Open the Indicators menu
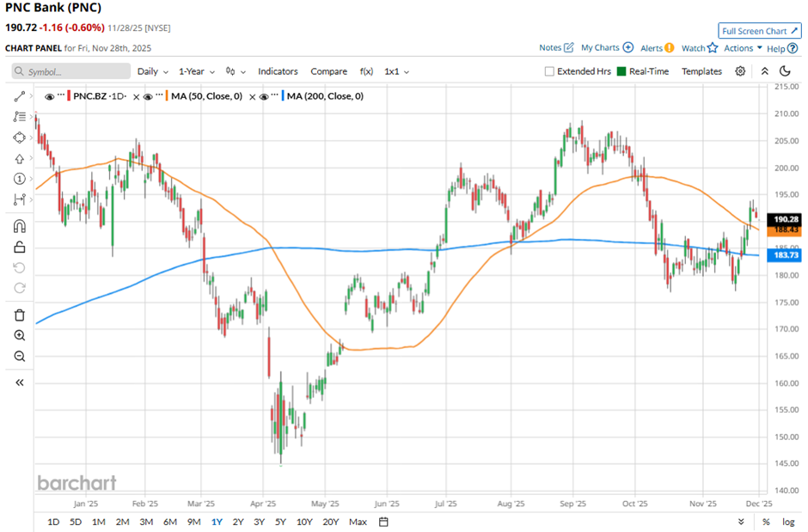This screenshot has height=532, width=808. 278,71
